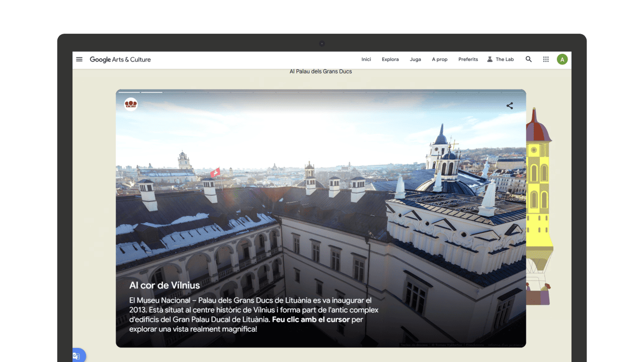Open the hamburger navigation menu
The height and width of the screenshot is (362, 644).
coord(79,59)
